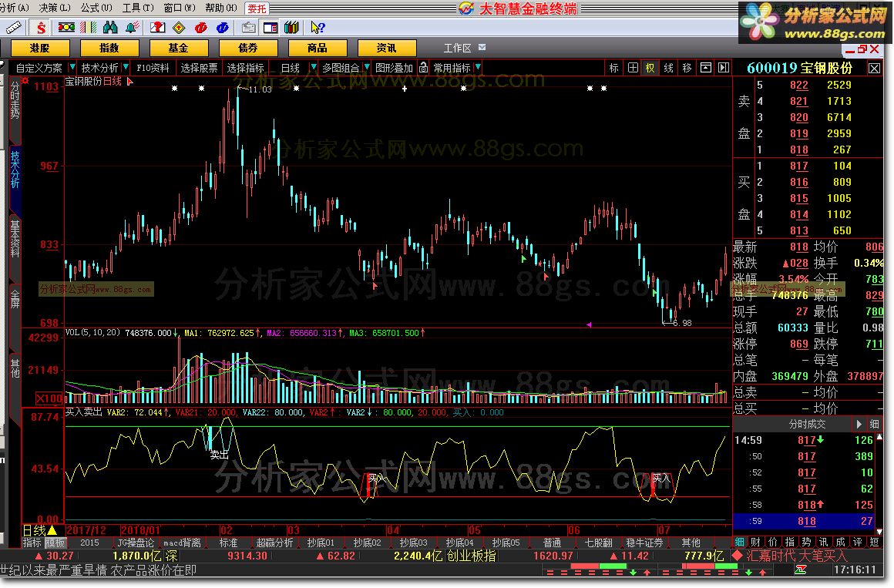Click the 细 detail button beside 分时成交
This screenshot has width=894, height=588.
pyautogui.click(x=875, y=424)
